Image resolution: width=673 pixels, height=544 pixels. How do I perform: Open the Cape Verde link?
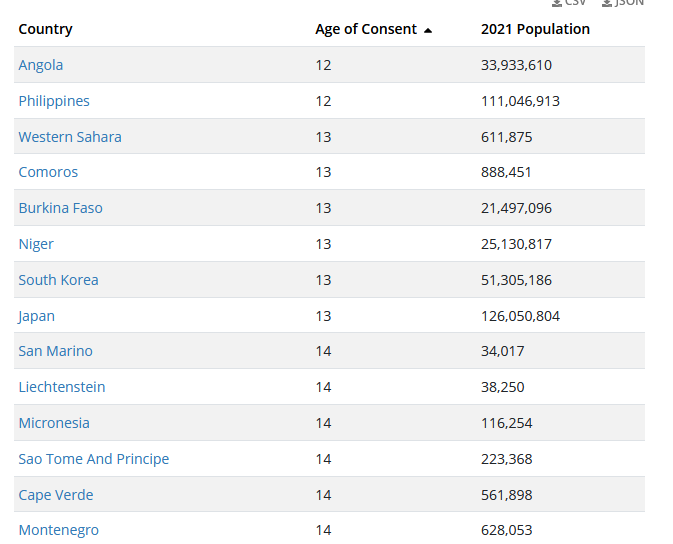point(56,495)
